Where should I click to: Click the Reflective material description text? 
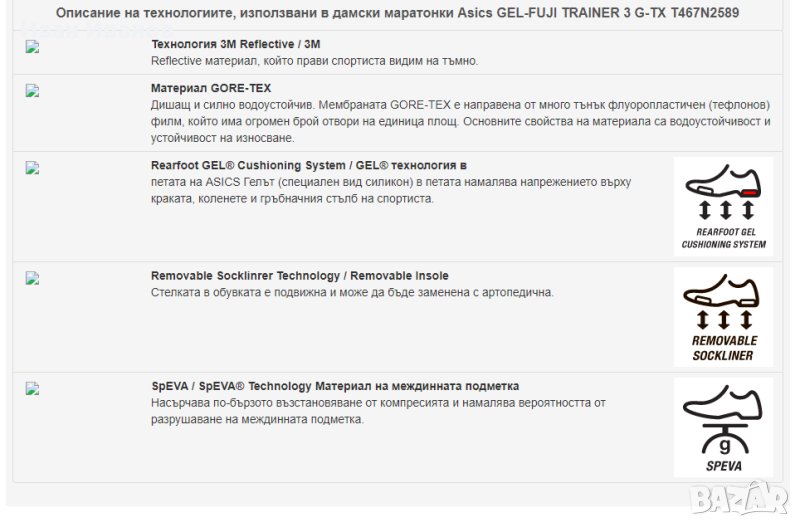point(314,61)
